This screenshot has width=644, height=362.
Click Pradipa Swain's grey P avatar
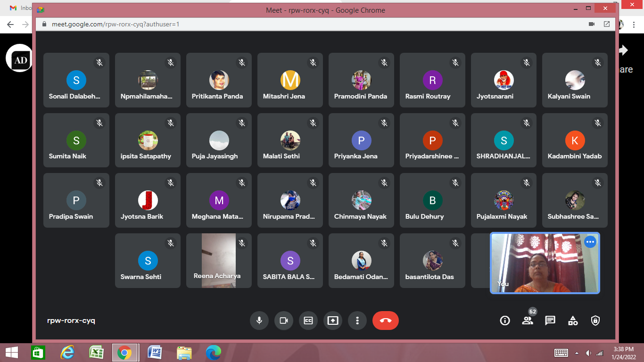tap(76, 201)
